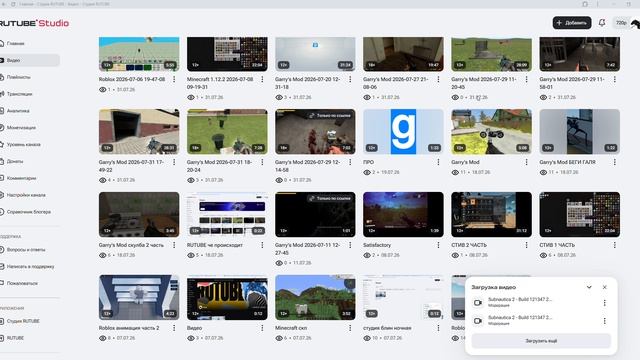640x360 pixels.
Task: Open options menu for СТИВ 2 ЧАСТЬ
Action: [527, 245]
